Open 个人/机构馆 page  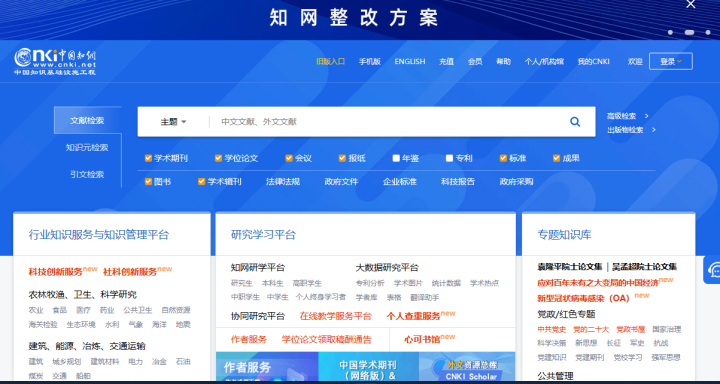point(544,62)
